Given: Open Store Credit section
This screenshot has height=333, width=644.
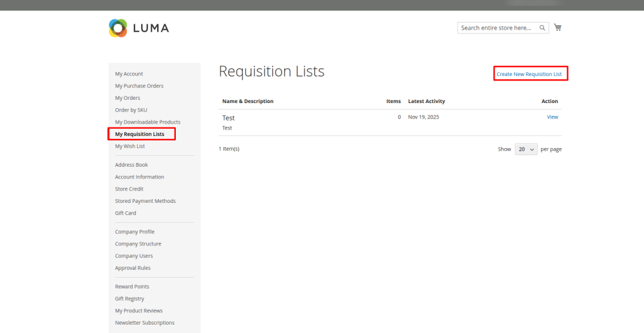Looking at the screenshot, I should 129,189.
